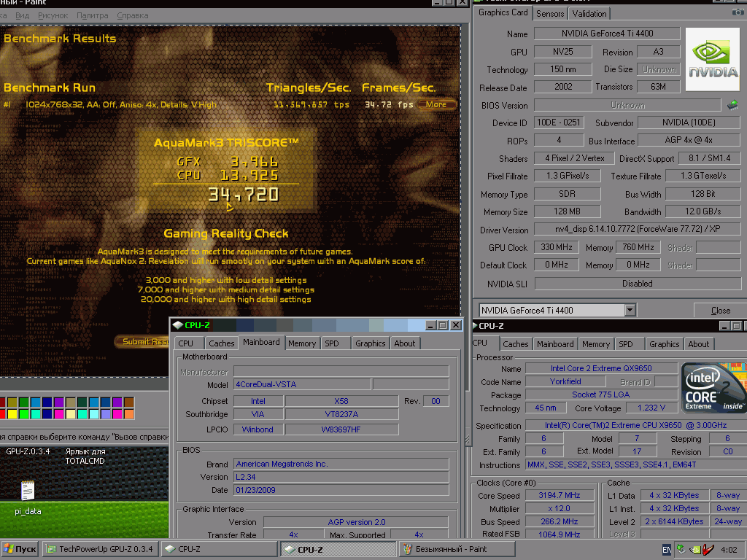Pick the yellow color in Paint palette

(12, 414)
